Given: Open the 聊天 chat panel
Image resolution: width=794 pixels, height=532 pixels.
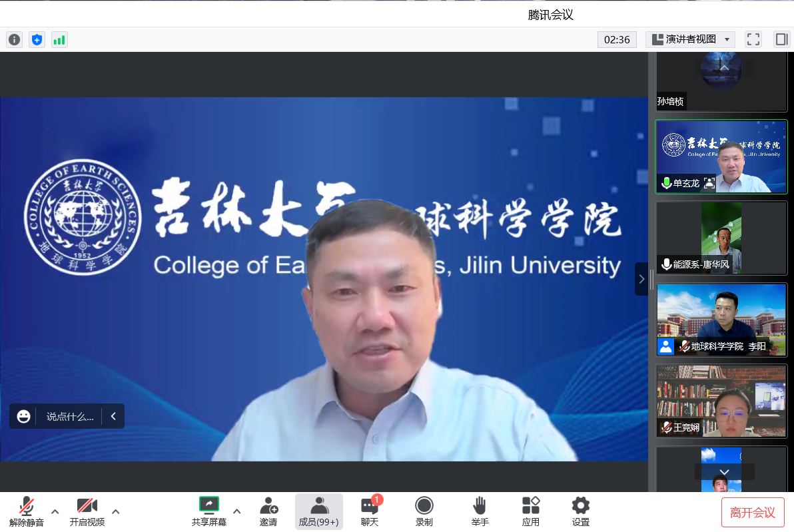Looking at the screenshot, I should [x=370, y=511].
